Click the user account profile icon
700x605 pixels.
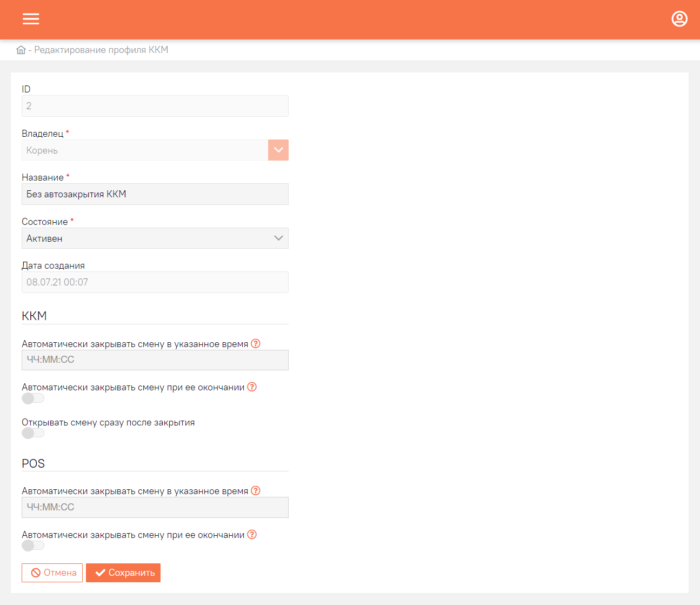point(679,19)
